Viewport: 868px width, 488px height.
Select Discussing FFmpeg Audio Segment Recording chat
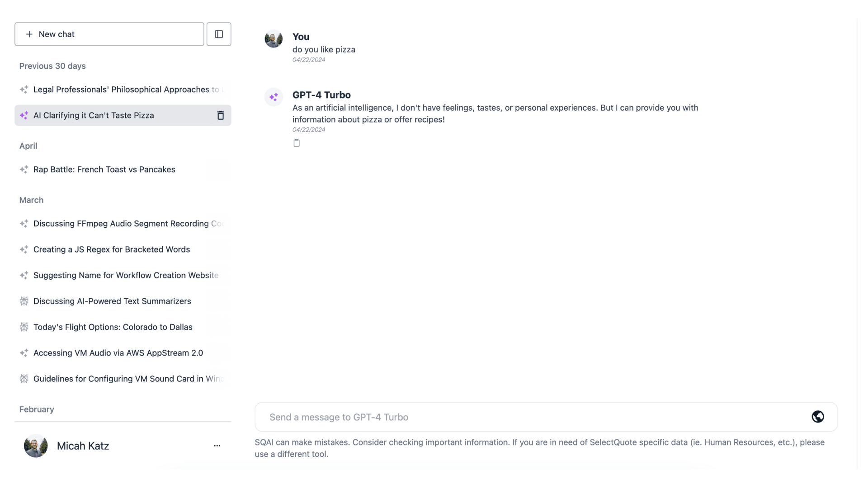point(123,224)
